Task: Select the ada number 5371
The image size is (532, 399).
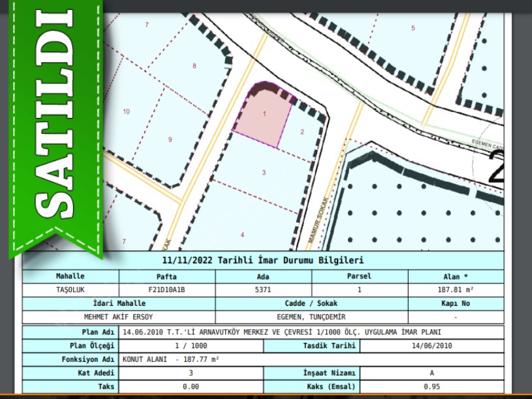Action: pos(263,290)
